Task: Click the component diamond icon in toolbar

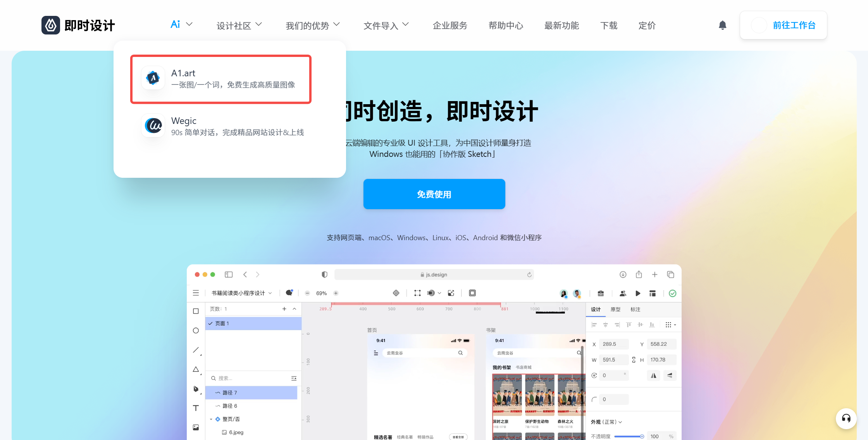Action: (x=396, y=293)
